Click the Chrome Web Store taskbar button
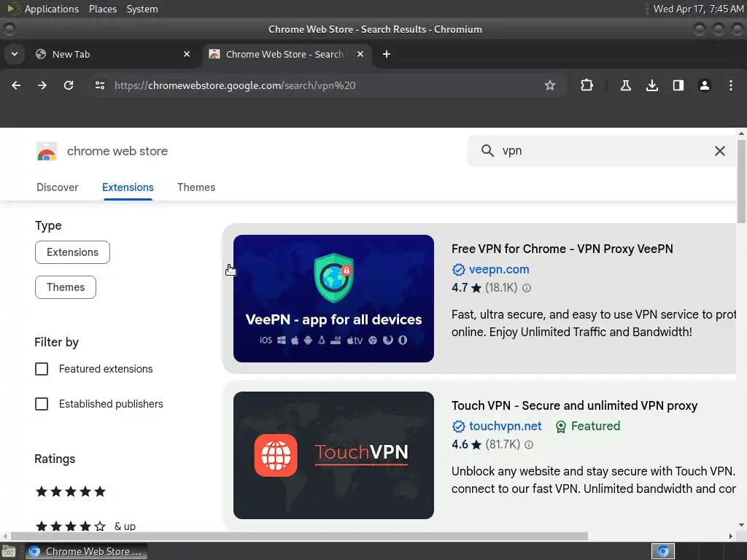 tap(86, 551)
